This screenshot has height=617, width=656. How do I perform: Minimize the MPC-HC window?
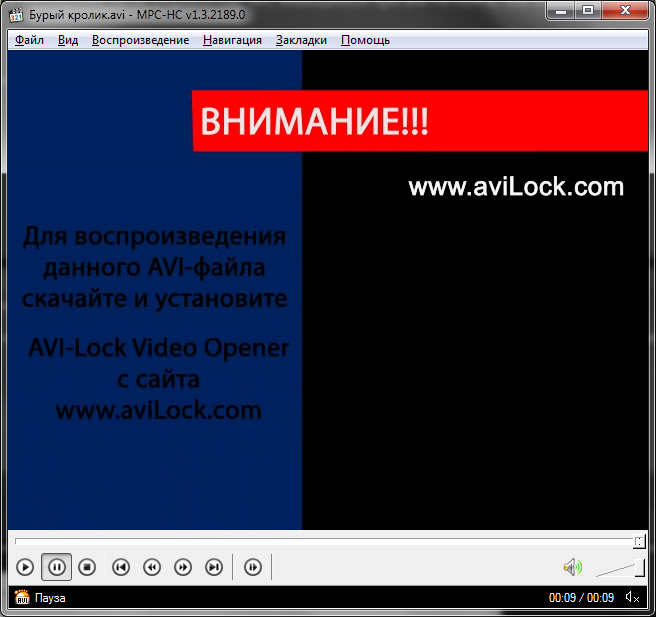click(x=561, y=11)
